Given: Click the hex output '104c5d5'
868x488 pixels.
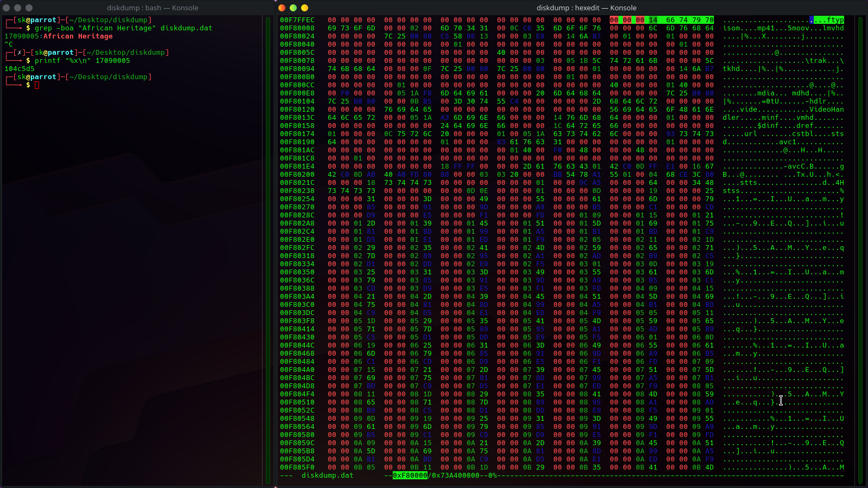Looking at the screenshot, I should point(20,69).
